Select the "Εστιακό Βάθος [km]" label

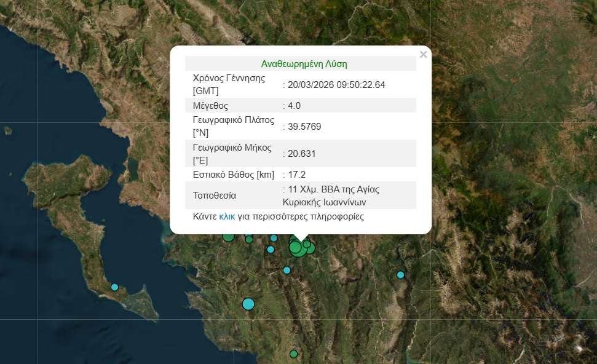(x=233, y=175)
